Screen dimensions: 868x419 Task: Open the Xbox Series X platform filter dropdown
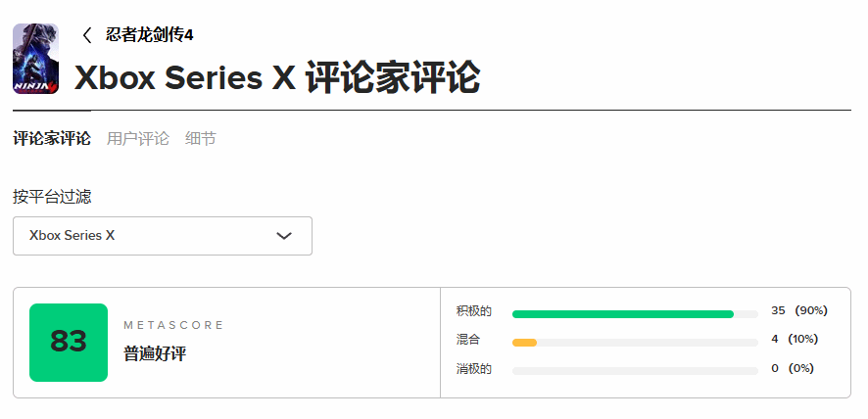tap(162, 236)
